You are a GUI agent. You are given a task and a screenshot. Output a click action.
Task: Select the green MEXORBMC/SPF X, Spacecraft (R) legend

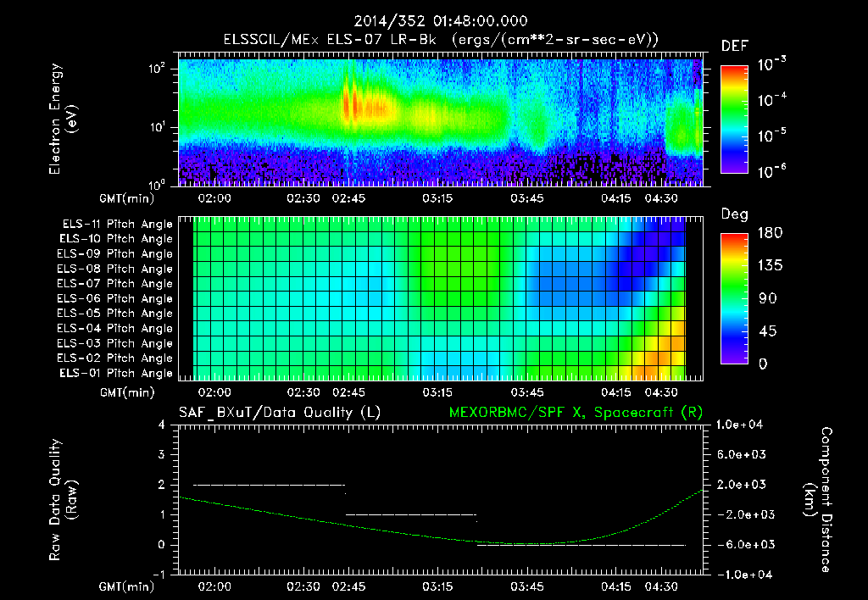[x=576, y=413]
